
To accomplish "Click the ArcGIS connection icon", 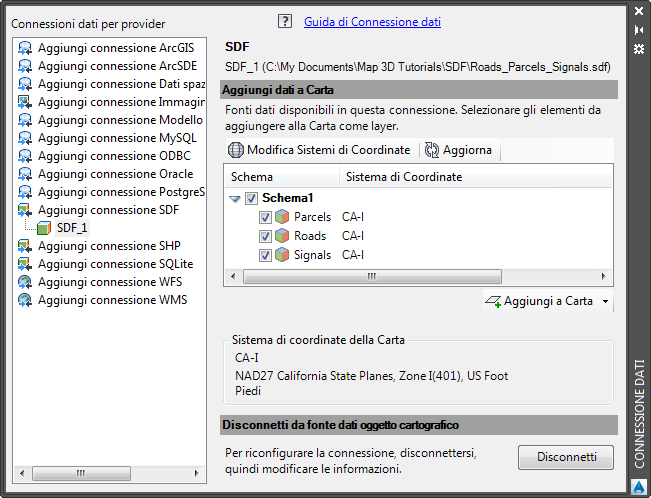I will pos(25,48).
